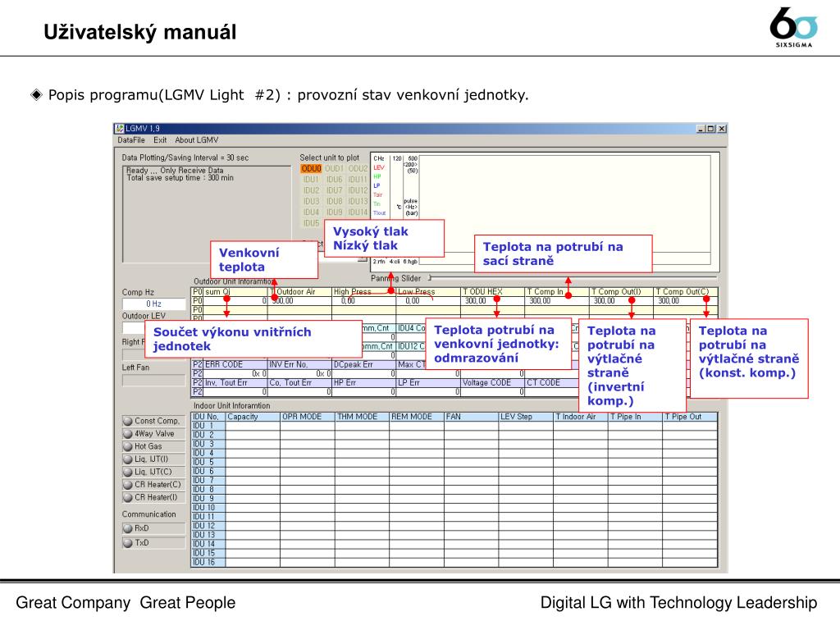Click the Inv. Tout Err header cell

pos(235,382)
